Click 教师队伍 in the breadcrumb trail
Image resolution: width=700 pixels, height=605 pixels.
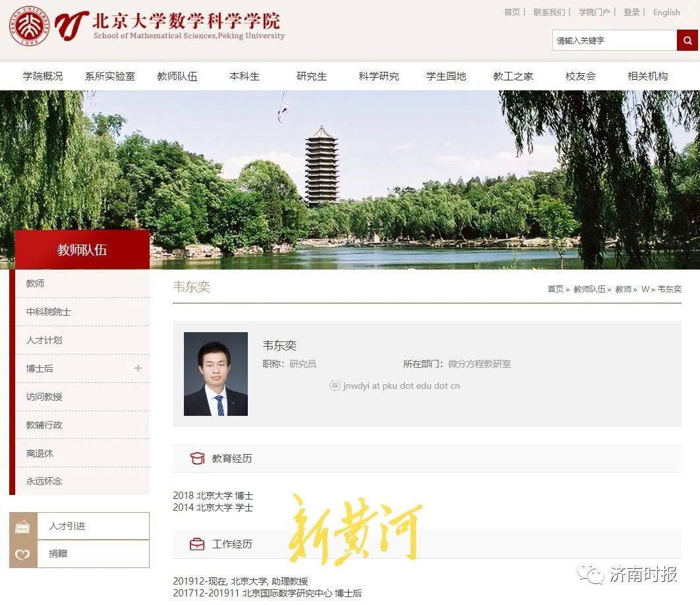tap(589, 289)
